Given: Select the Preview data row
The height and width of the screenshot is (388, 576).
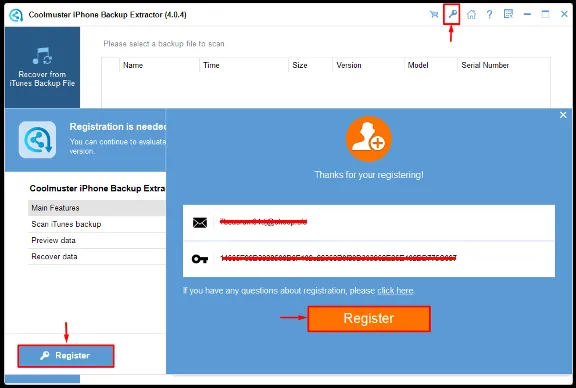Looking at the screenshot, I should click(x=97, y=240).
